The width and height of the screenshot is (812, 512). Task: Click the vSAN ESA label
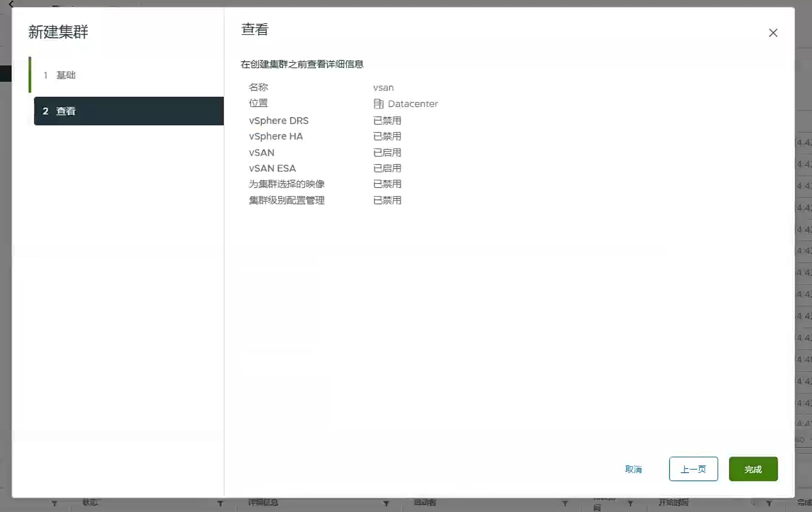[272, 168]
